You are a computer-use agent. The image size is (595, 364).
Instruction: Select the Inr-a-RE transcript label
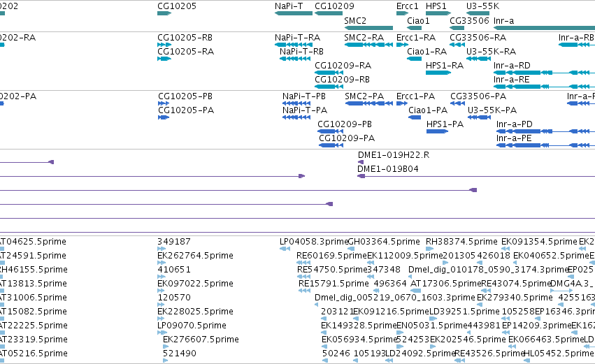click(x=512, y=80)
